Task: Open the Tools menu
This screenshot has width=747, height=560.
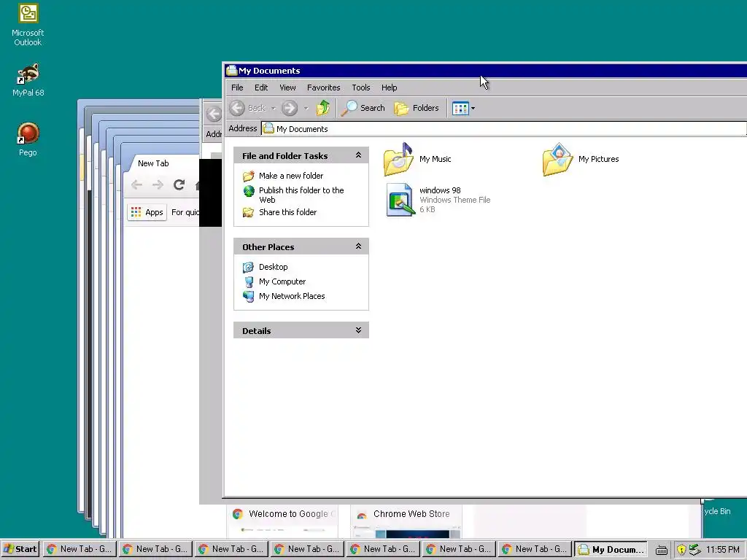Action: [360, 87]
